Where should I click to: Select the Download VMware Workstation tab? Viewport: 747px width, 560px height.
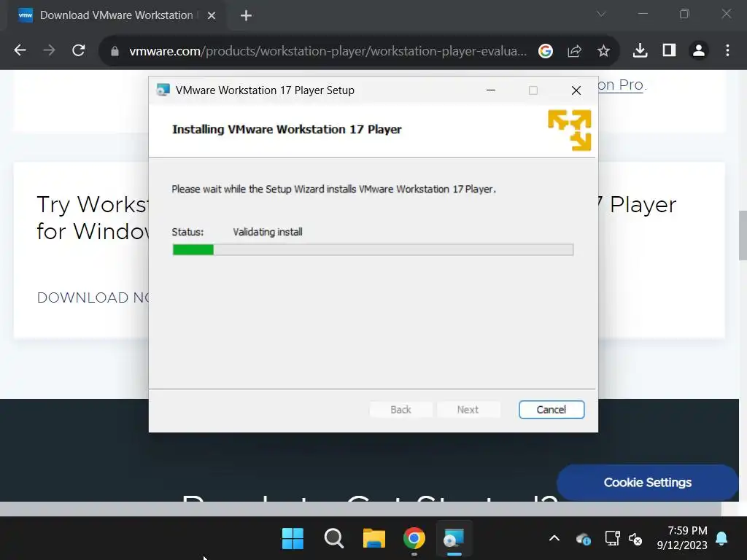coord(117,15)
